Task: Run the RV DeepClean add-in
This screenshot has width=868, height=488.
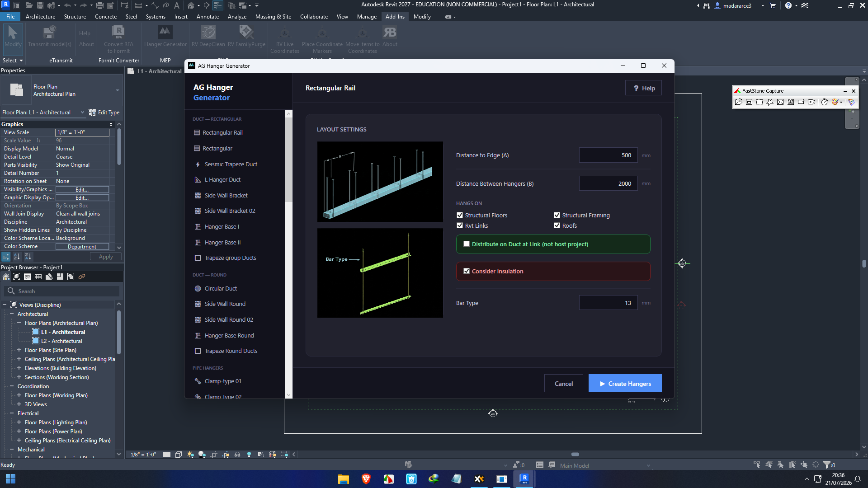Action: point(208,36)
